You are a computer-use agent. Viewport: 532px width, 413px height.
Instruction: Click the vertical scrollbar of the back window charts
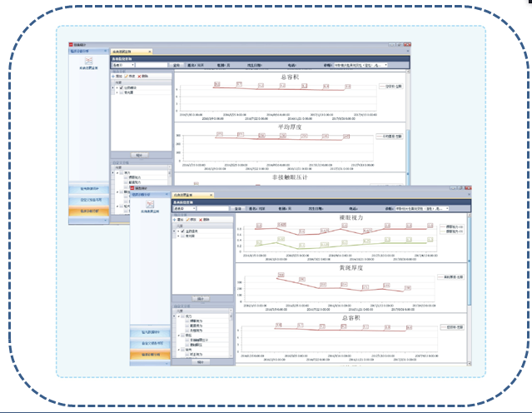(x=408, y=125)
